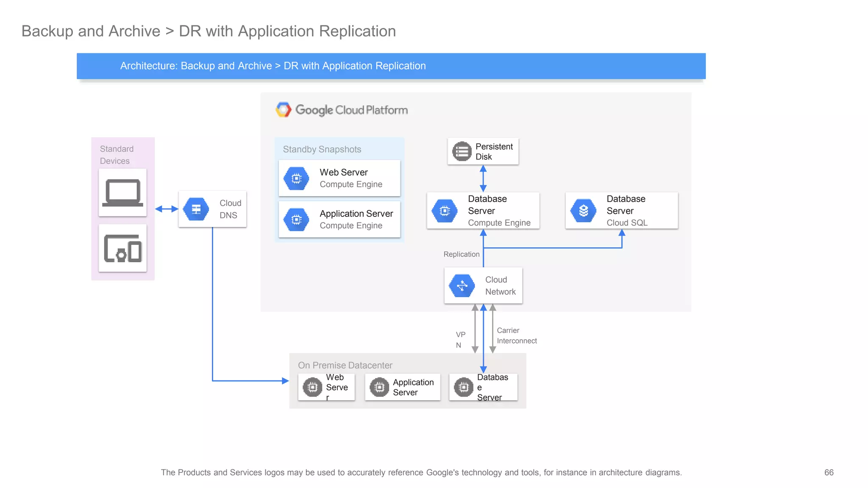
Task: Click the page number 66
Action: pyautogui.click(x=829, y=472)
